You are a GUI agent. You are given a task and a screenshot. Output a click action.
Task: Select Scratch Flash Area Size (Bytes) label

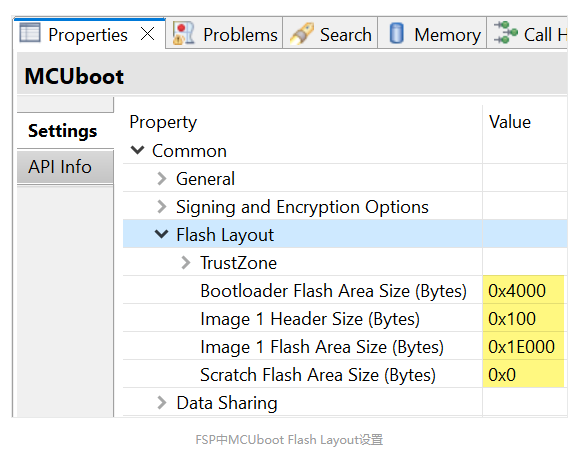(x=318, y=375)
